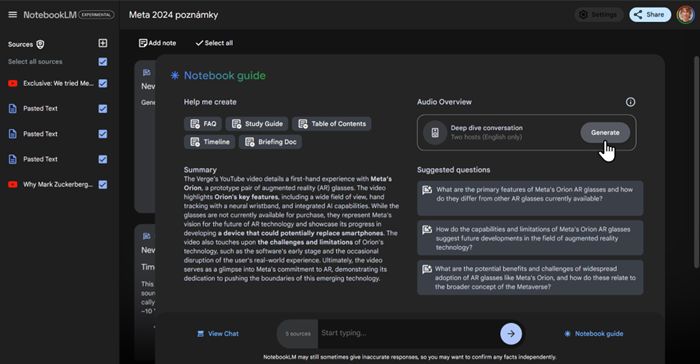The height and width of the screenshot is (364, 700).
Task: Open YouTube source 'Why Mark Zuckerberg...'
Action: pos(58,184)
